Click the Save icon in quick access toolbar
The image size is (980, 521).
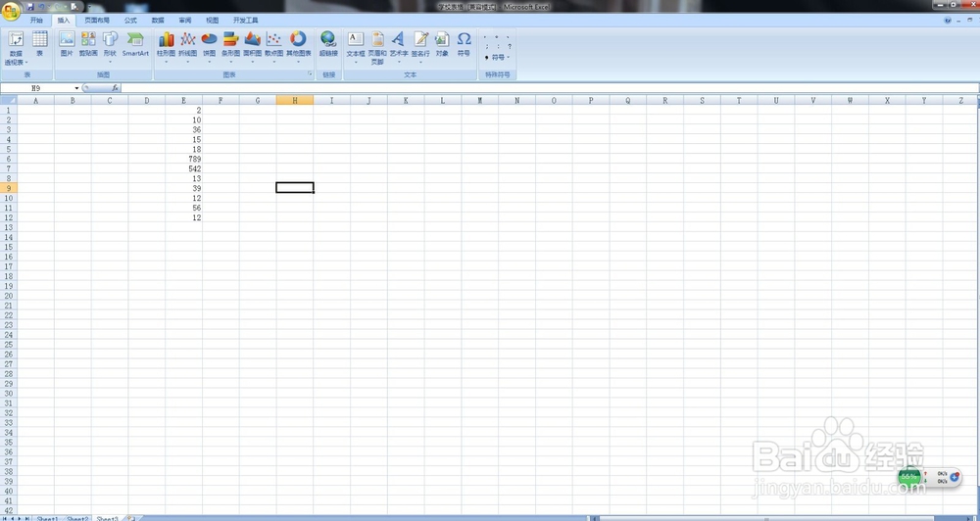tap(30, 7)
